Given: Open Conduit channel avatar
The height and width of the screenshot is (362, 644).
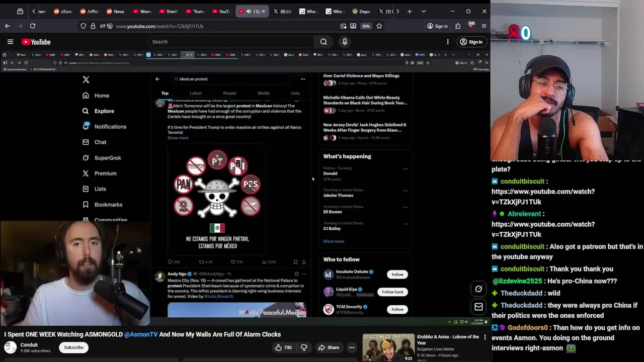Looking at the screenshot, I should point(10,347).
